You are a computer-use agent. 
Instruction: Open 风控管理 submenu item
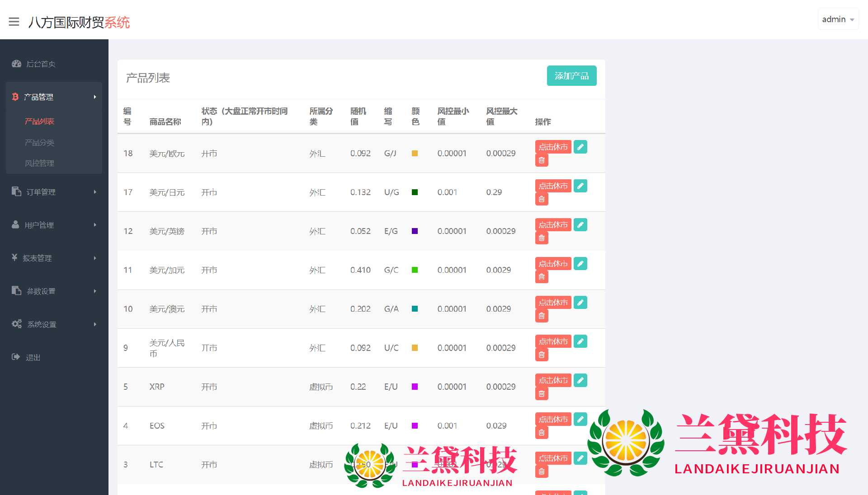[x=40, y=163]
